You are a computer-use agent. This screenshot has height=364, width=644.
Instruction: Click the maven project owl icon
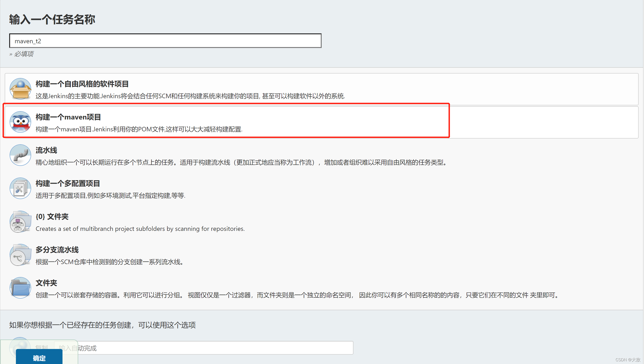(20, 122)
